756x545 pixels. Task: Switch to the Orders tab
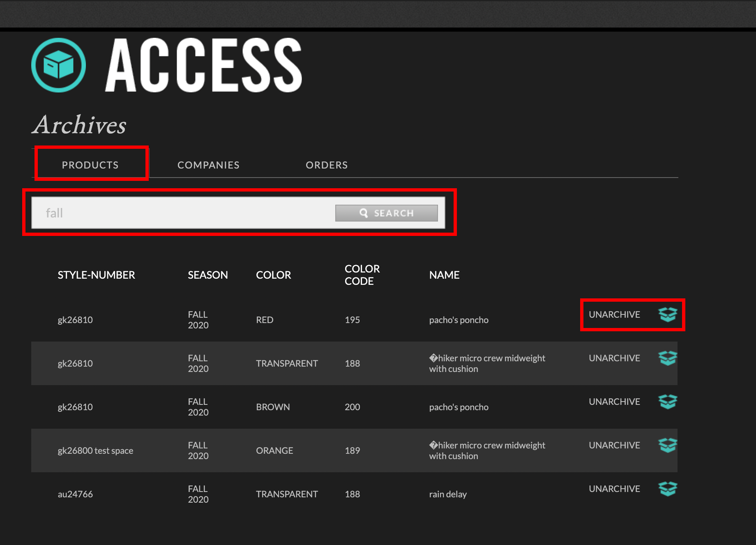(327, 165)
